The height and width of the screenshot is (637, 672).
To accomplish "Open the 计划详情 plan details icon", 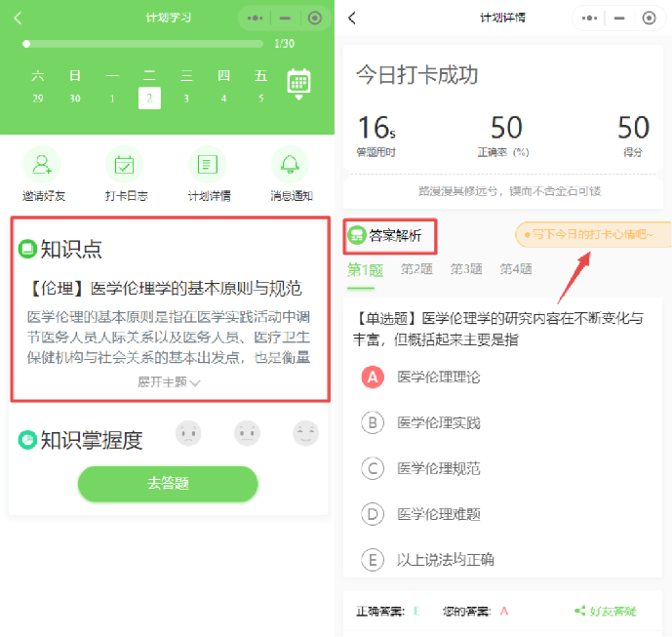I will [208, 164].
